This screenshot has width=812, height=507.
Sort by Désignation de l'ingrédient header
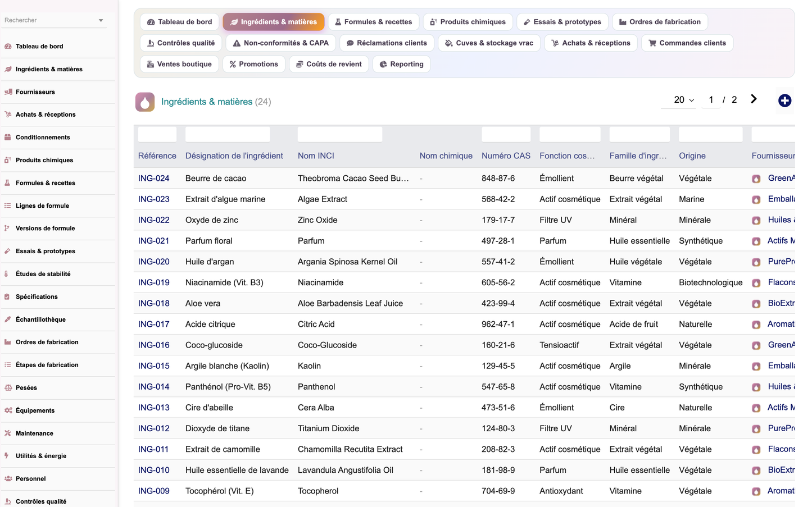(x=234, y=156)
